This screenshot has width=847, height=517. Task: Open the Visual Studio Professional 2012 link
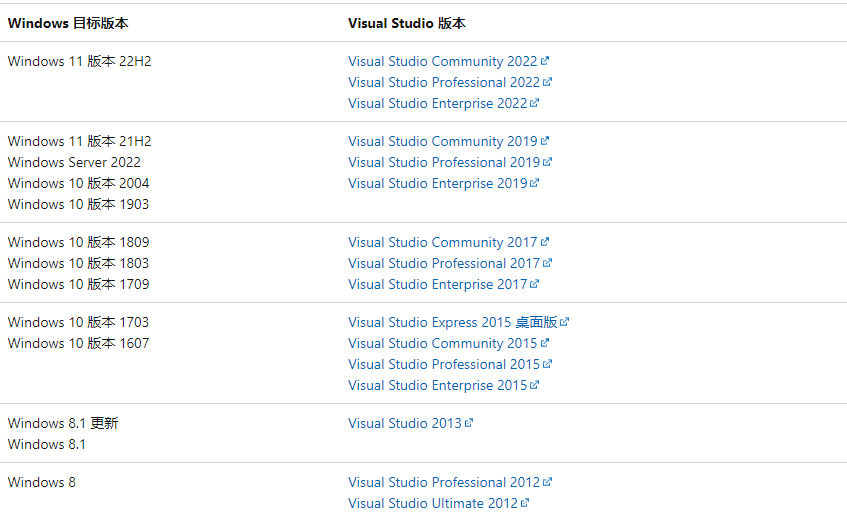(444, 482)
